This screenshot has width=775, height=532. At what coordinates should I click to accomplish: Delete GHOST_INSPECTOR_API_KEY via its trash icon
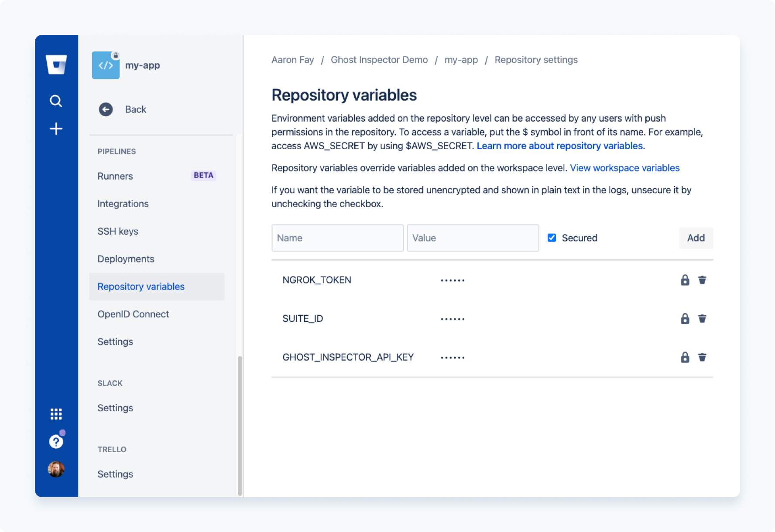click(703, 357)
